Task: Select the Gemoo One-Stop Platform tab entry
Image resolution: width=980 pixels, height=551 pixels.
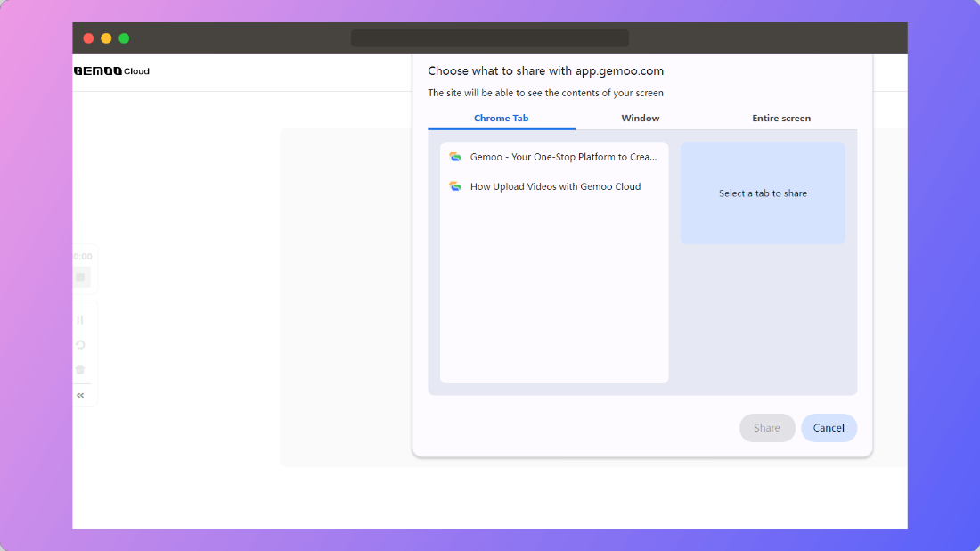Action: (x=554, y=157)
